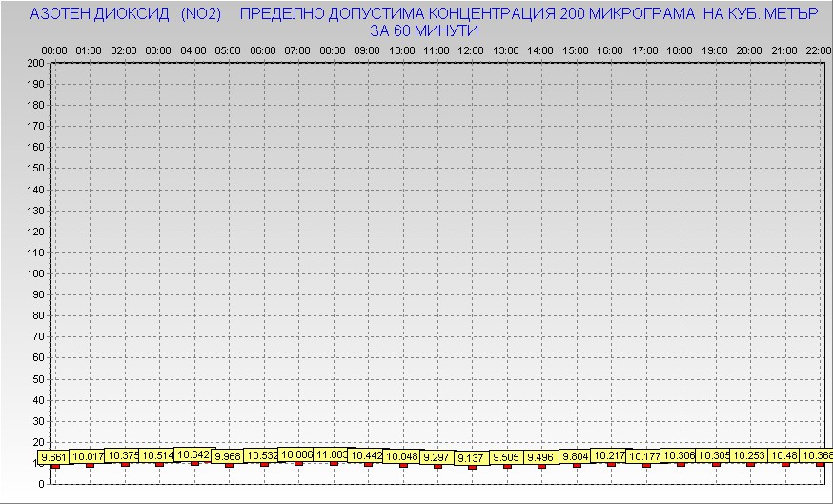Click the 11.083 data label at 08:00

tap(333, 455)
